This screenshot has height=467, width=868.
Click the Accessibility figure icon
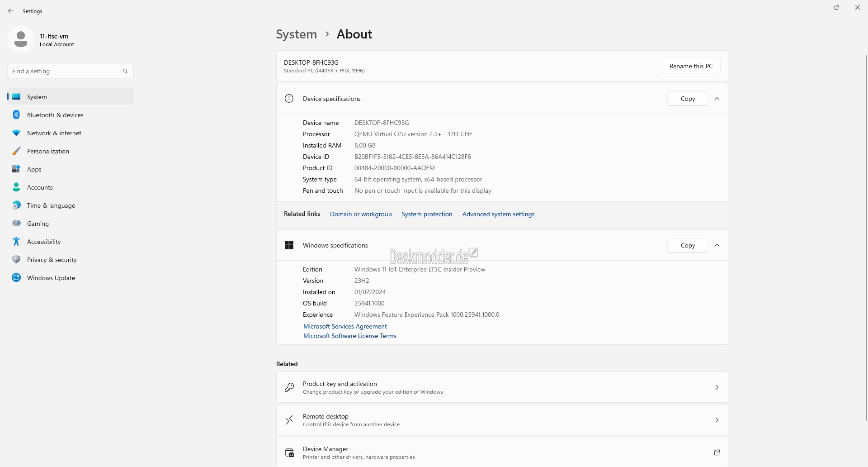tap(16, 242)
